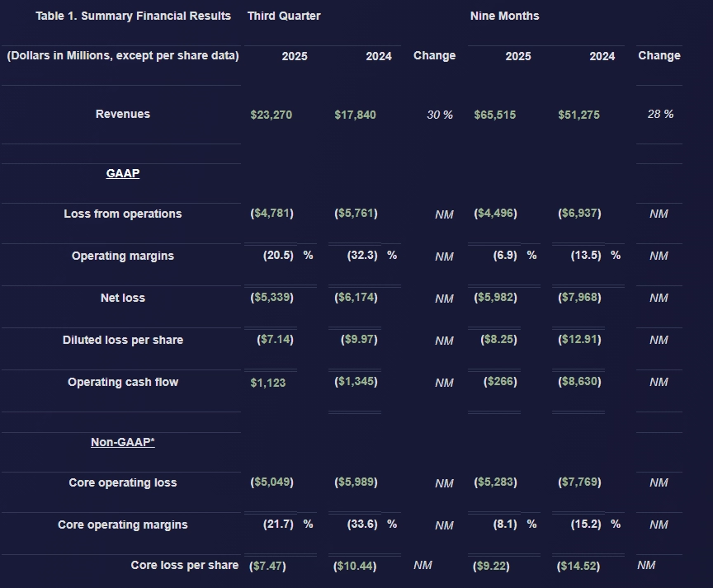Select the (21.7) core operating margin value

coord(278,524)
